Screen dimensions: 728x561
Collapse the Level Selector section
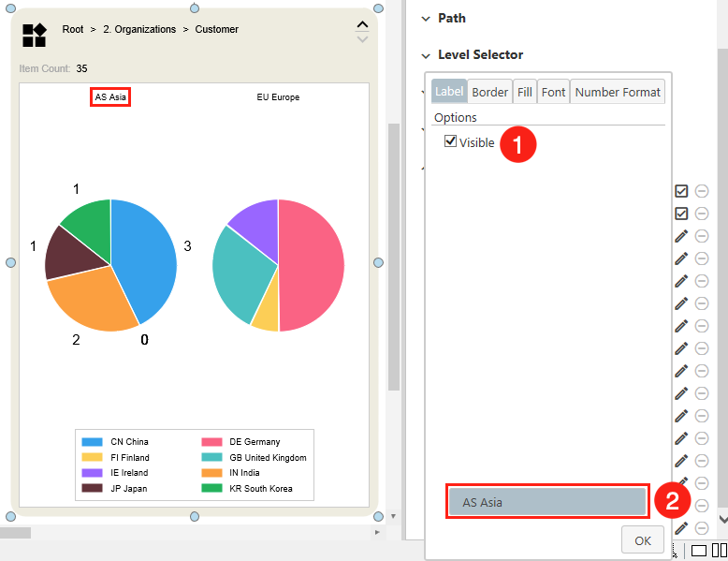426,55
